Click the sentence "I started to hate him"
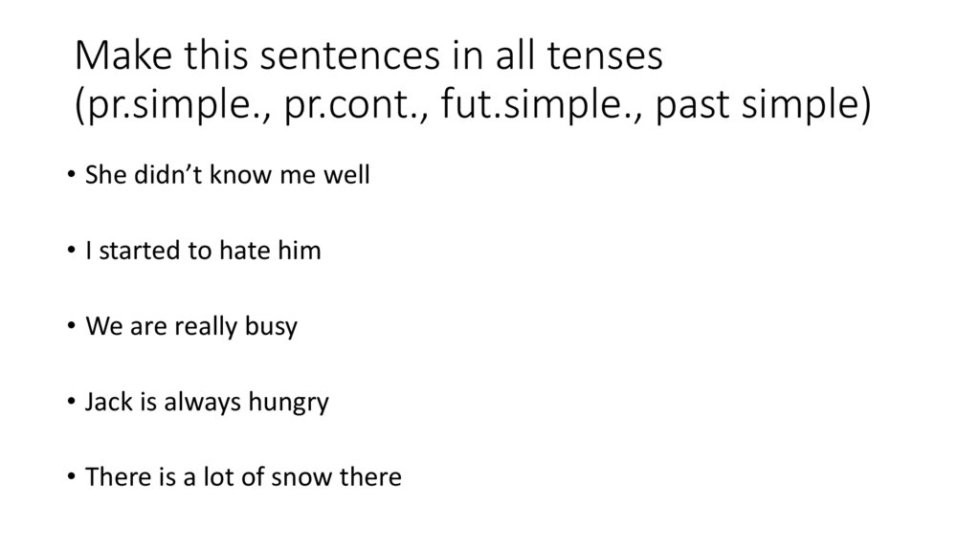980x549 pixels. tap(203, 251)
